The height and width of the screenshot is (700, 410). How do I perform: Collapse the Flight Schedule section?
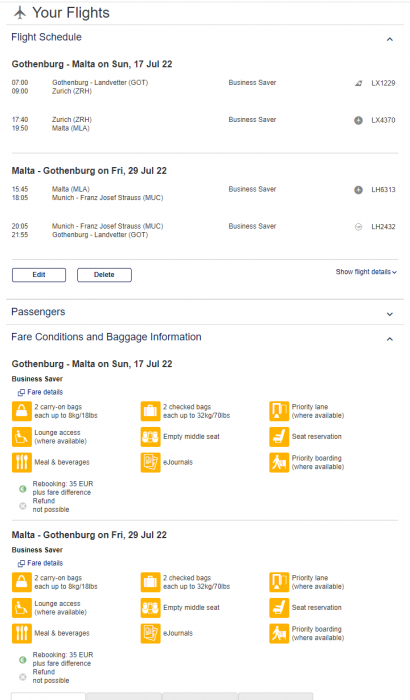click(x=389, y=39)
